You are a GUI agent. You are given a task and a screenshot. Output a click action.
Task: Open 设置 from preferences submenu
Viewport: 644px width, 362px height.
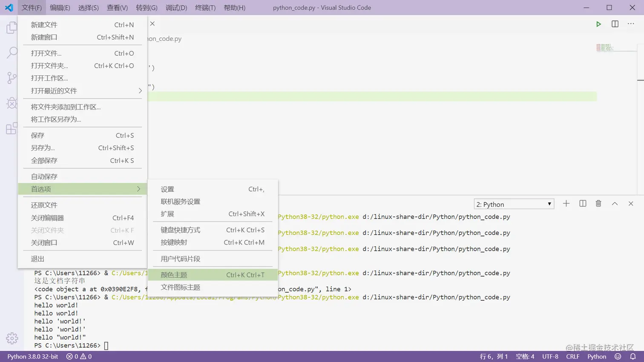[213, 189]
